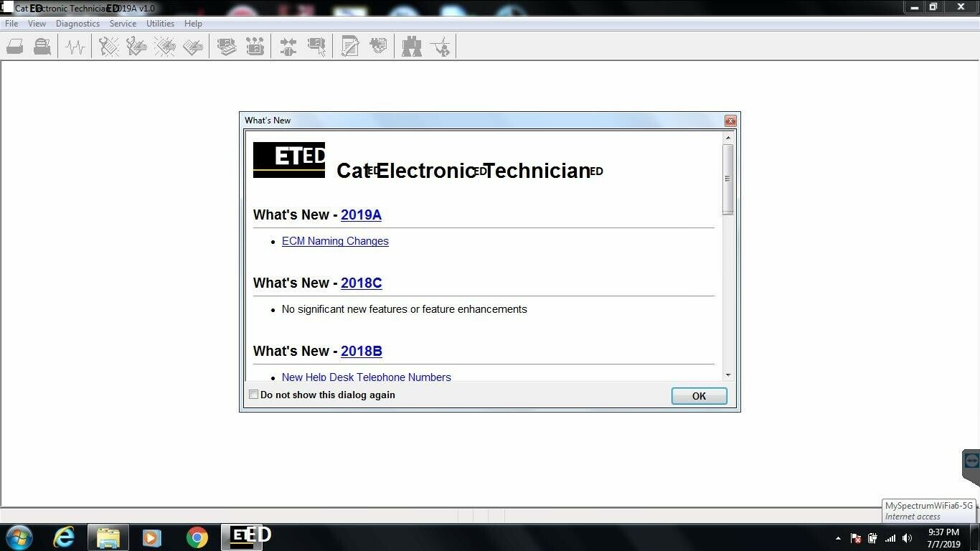Click the volume speaker tray icon
Screen dimensions: 980x551
[x=908, y=538]
